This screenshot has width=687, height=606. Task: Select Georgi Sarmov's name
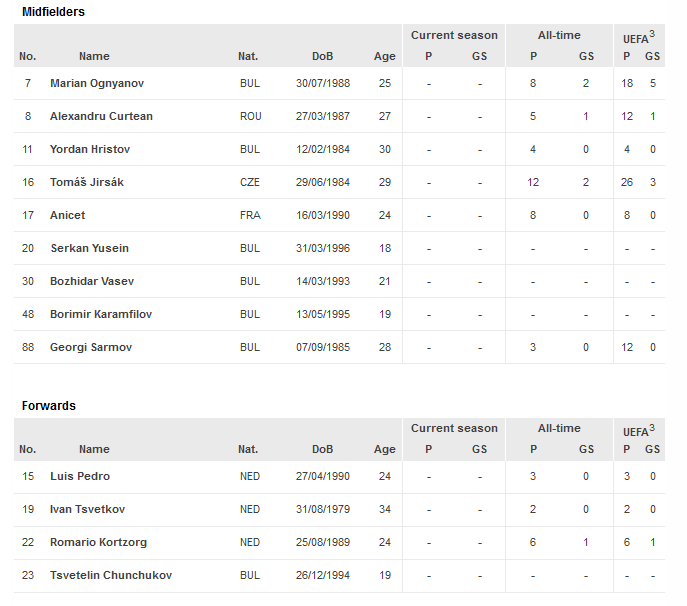(x=91, y=347)
